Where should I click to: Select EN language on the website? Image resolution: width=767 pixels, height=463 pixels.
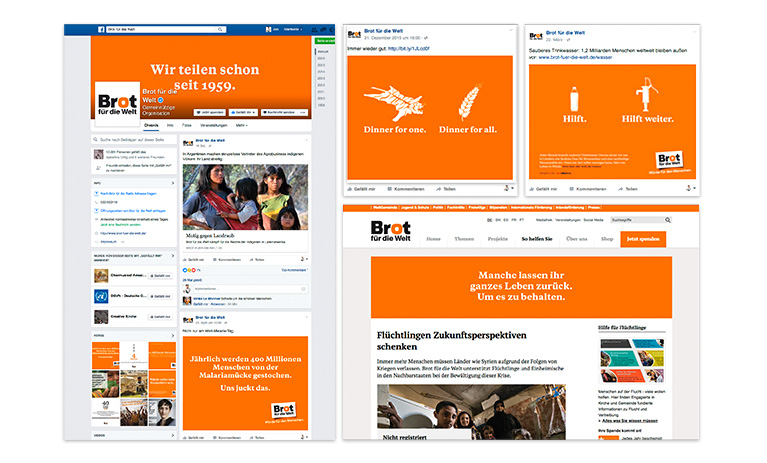coord(498,220)
